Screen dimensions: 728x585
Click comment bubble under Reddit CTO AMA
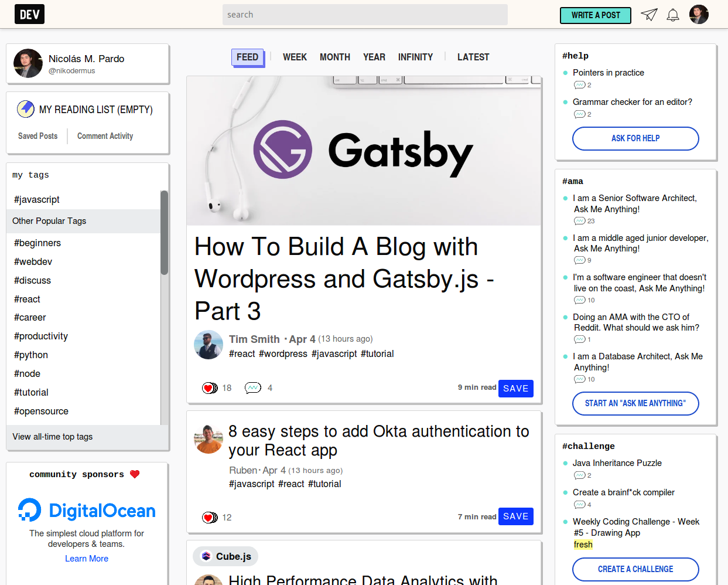tap(579, 339)
